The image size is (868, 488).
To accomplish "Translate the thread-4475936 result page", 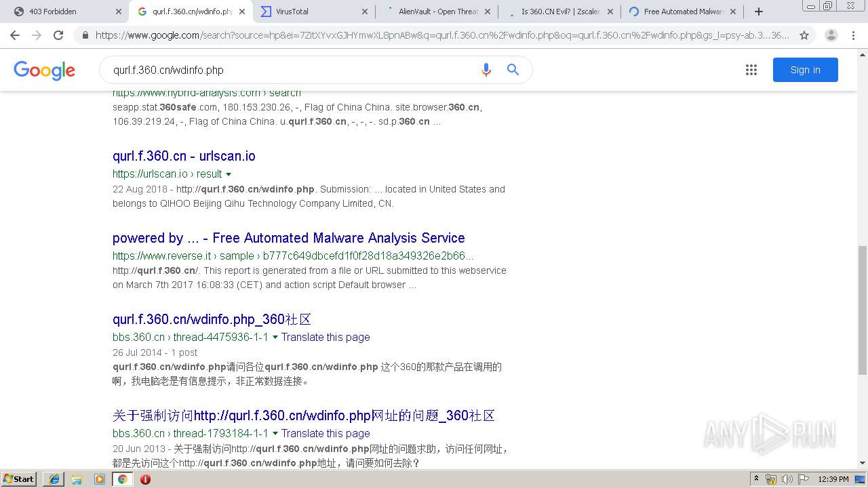I will 325,337.
